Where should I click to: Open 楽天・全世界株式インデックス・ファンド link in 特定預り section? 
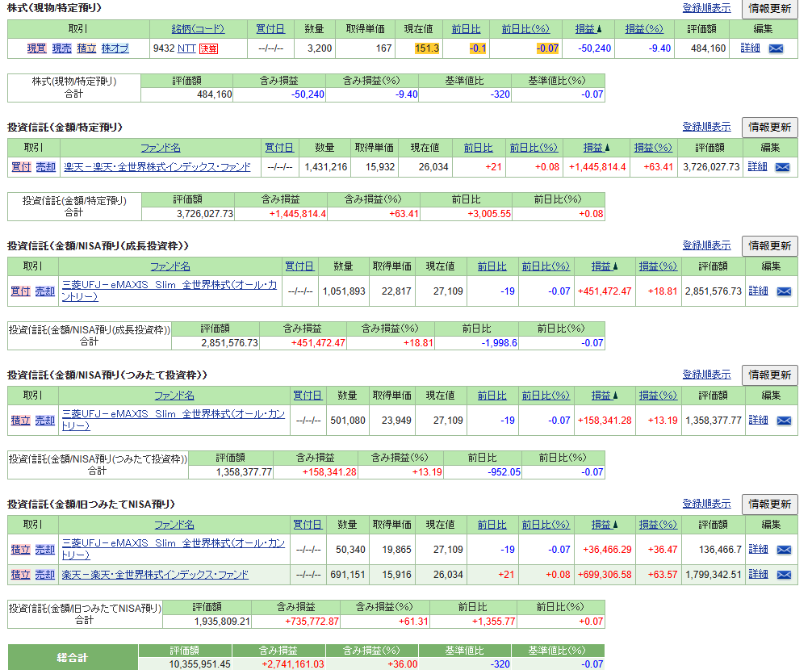click(157, 167)
